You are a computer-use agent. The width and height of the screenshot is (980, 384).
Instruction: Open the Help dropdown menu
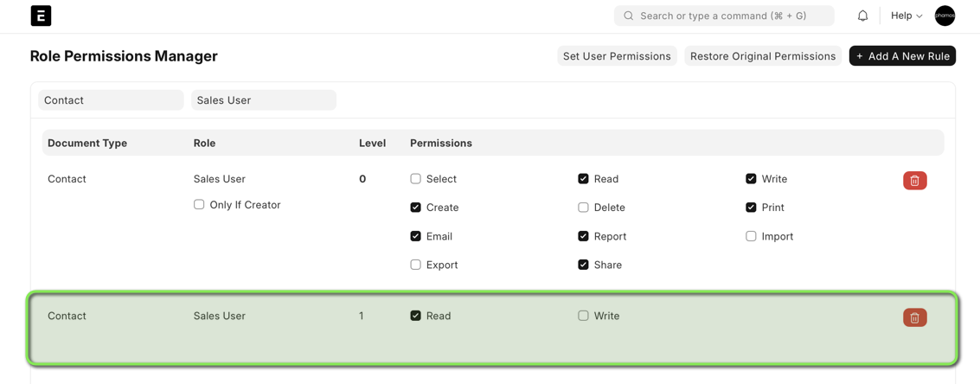pyautogui.click(x=906, y=16)
